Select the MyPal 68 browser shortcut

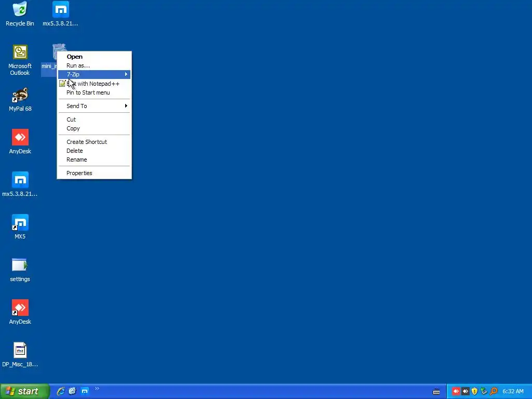(x=20, y=99)
